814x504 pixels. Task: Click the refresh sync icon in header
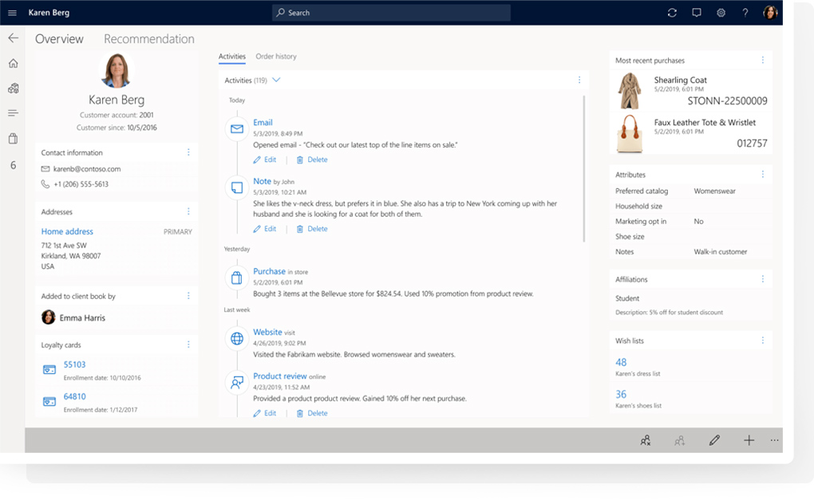click(x=672, y=13)
